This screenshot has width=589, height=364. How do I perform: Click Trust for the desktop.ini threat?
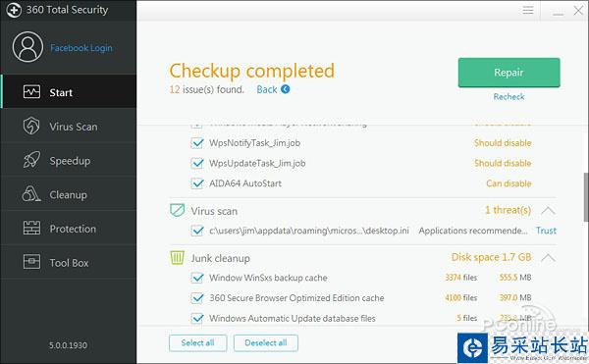tap(546, 231)
